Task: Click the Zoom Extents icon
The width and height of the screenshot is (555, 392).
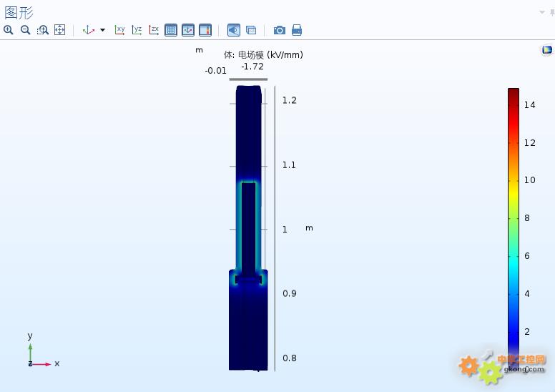Action: [59, 30]
